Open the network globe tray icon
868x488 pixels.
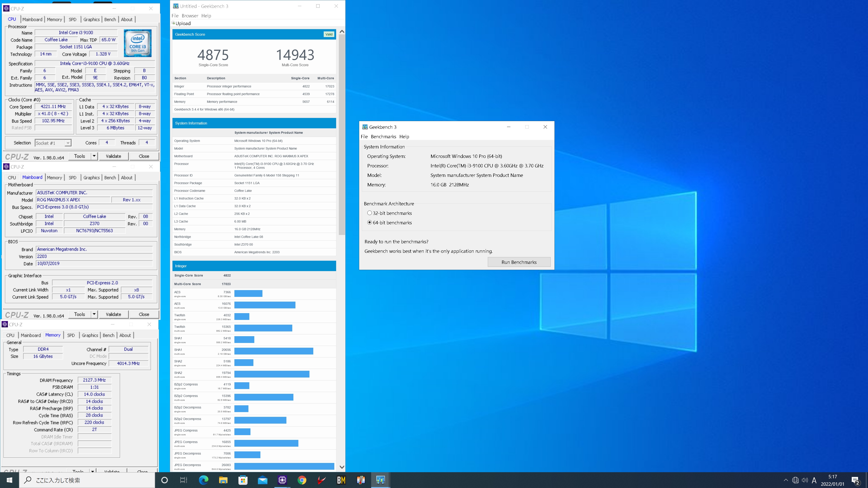click(x=795, y=480)
